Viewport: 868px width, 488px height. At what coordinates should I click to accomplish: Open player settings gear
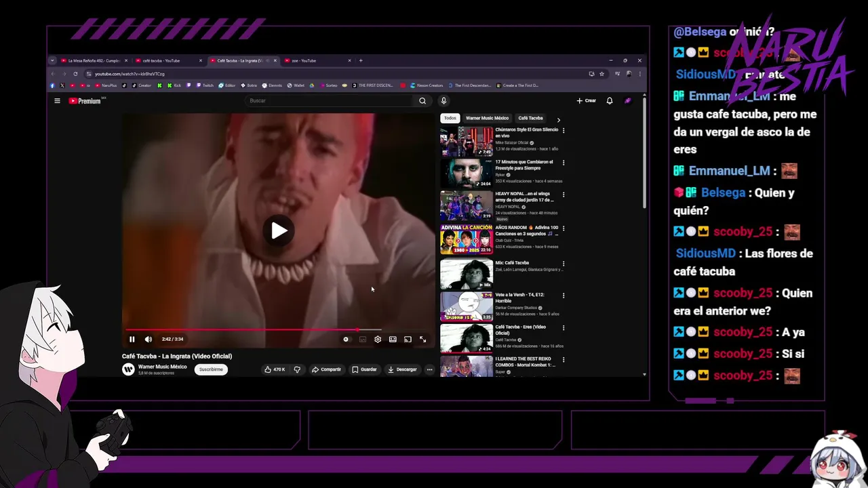[x=378, y=340]
